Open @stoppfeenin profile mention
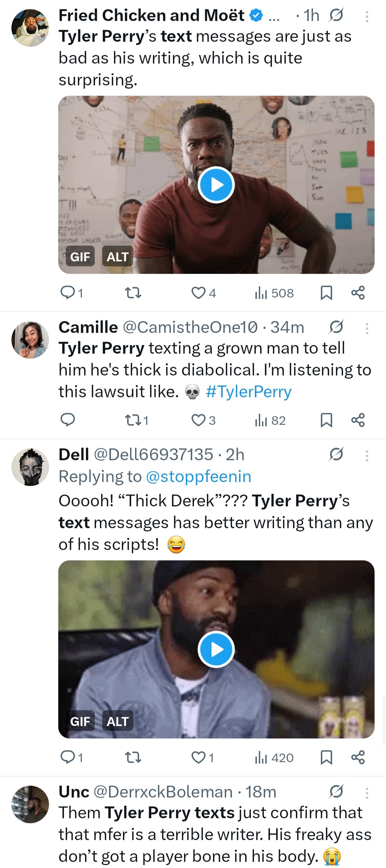This screenshot has height=868, width=386. coord(198,476)
